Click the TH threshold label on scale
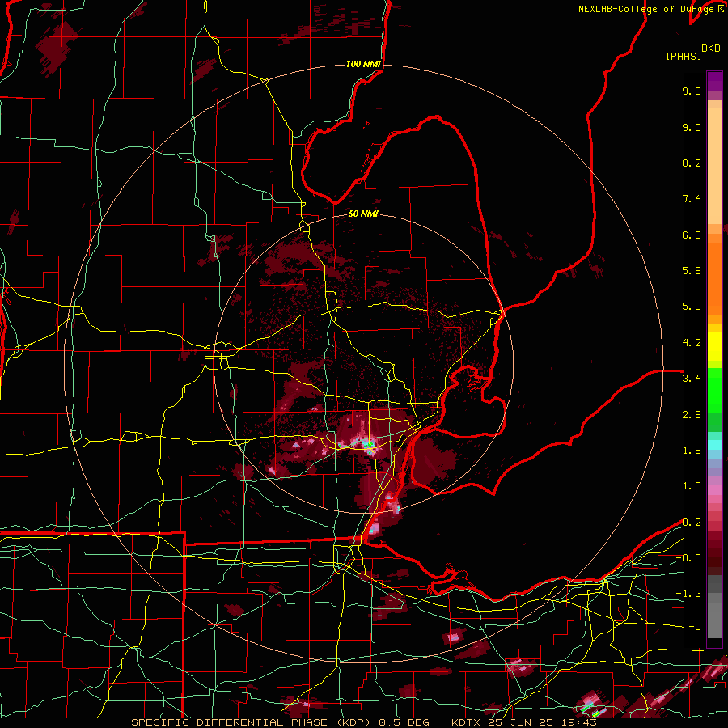Viewport: 728px width, 728px height. tap(695, 630)
